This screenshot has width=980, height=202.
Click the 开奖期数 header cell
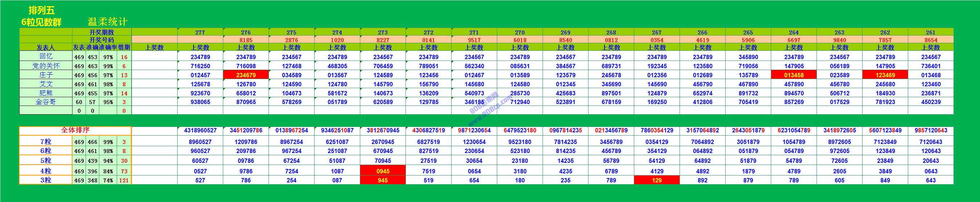(101, 32)
